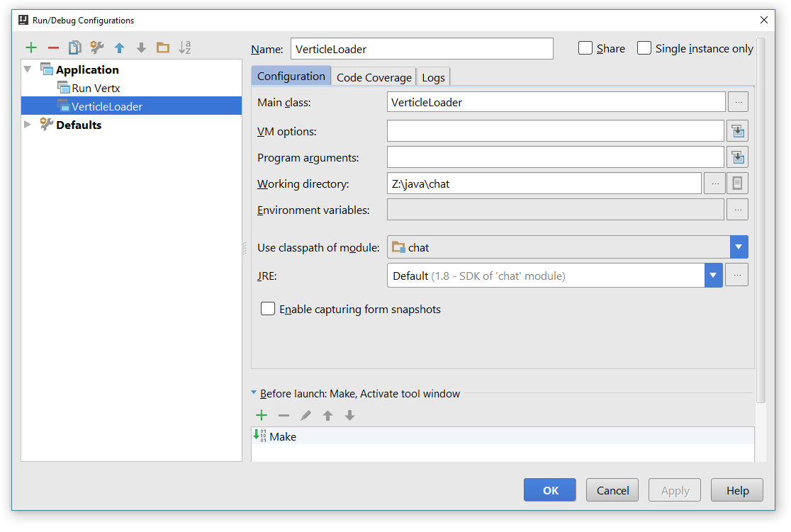This screenshot has height=532, width=791.
Task: Expand the Defaults tree node
Action: pyautogui.click(x=28, y=125)
